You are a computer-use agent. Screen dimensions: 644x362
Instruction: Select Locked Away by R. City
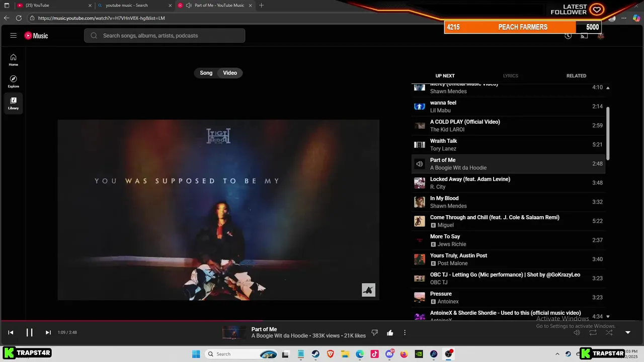(x=508, y=183)
